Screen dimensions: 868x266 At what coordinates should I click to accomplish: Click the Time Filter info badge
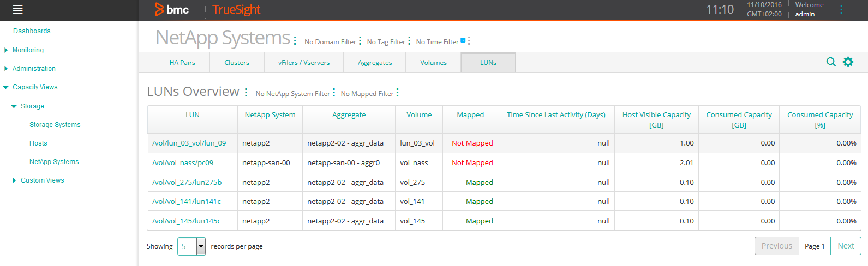click(x=463, y=40)
